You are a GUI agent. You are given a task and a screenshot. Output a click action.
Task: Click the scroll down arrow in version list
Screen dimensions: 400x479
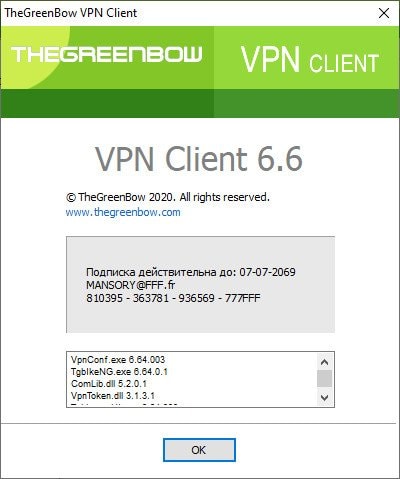[324, 397]
